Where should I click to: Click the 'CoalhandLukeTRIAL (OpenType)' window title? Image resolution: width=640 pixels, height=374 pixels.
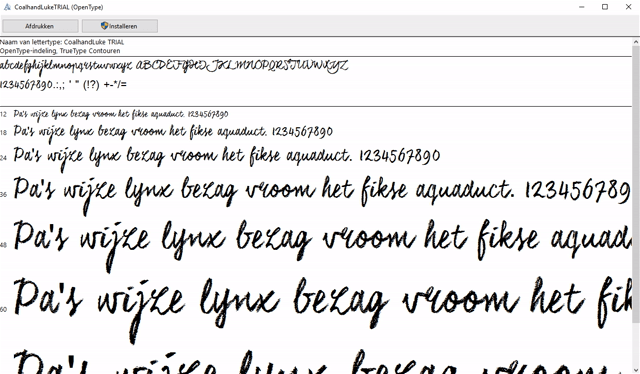pyautogui.click(x=59, y=7)
